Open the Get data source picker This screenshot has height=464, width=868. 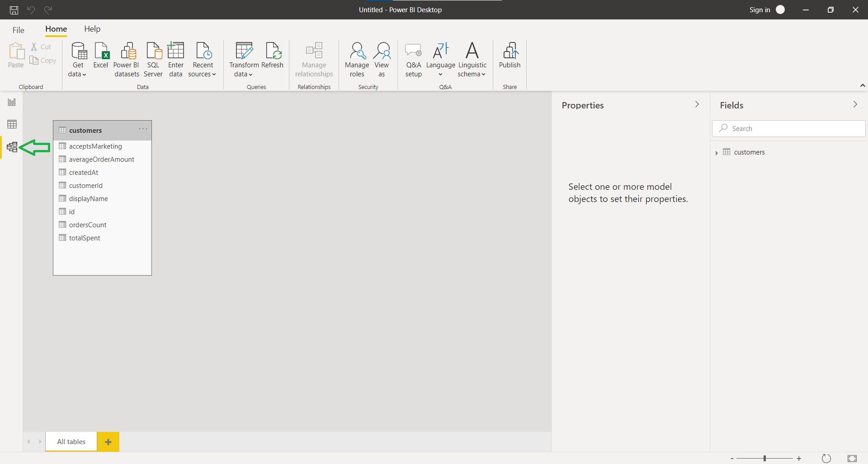78,59
